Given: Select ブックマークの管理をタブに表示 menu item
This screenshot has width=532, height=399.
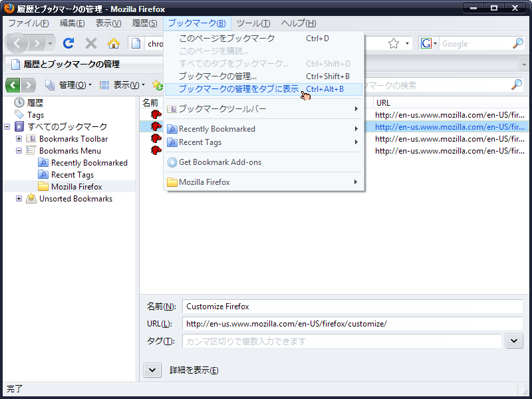Looking at the screenshot, I should 238,89.
